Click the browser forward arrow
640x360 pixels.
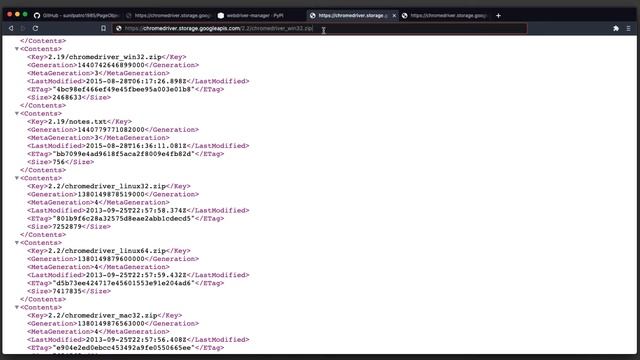point(23,28)
